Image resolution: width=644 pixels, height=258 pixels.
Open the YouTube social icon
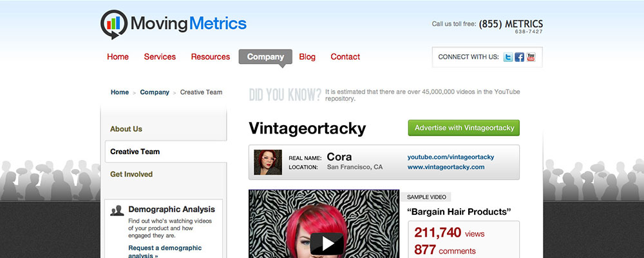point(531,57)
